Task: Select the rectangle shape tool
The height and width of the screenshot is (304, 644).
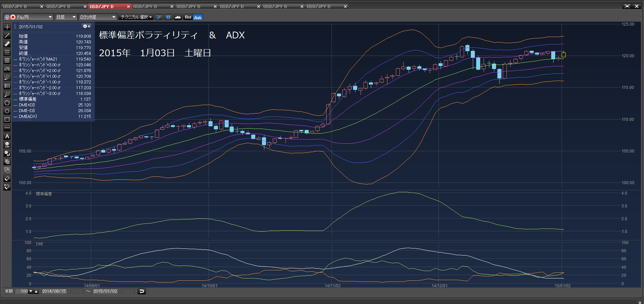Action: coord(7,120)
